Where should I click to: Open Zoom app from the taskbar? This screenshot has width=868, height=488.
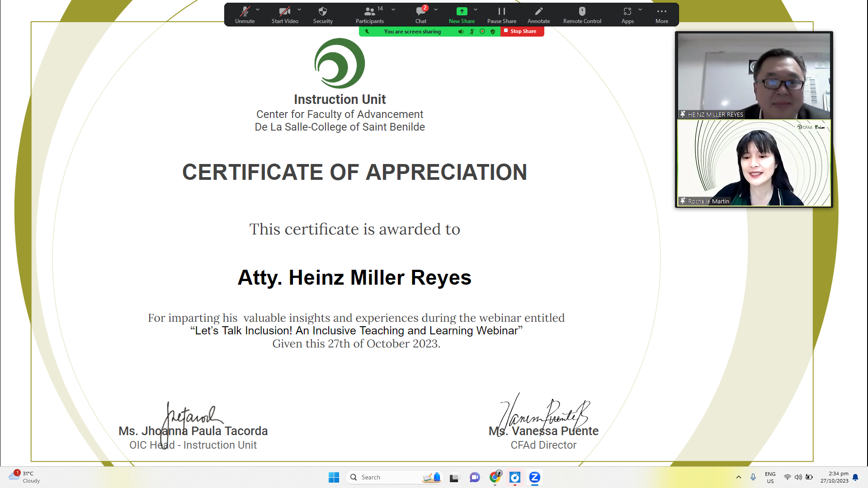pos(534,477)
